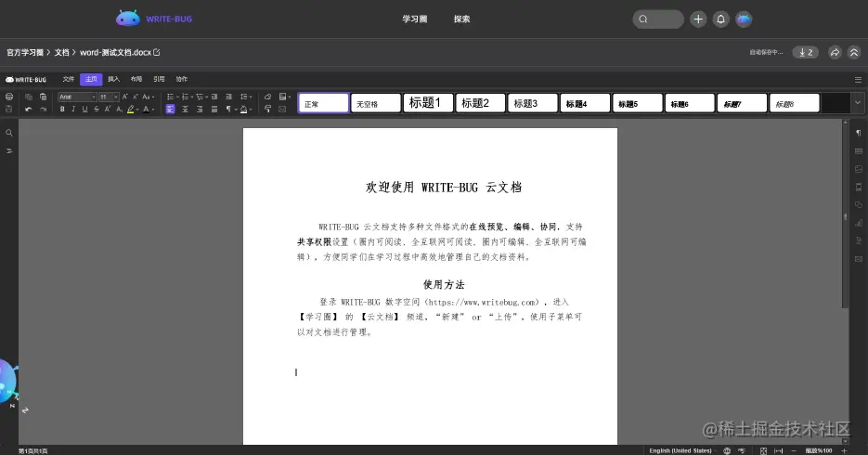Screen dimensions: 868x455
Task: Toggle subscript formatting
Action: [x=119, y=109]
